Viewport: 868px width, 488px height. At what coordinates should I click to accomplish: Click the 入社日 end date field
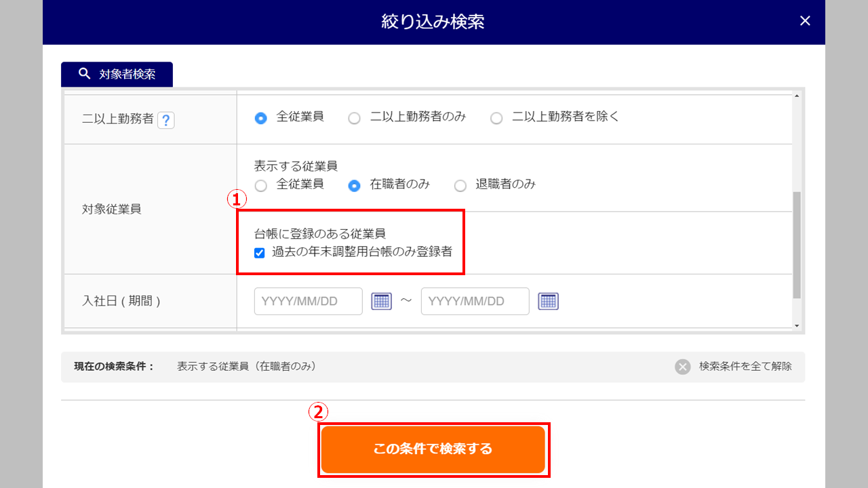(x=475, y=302)
